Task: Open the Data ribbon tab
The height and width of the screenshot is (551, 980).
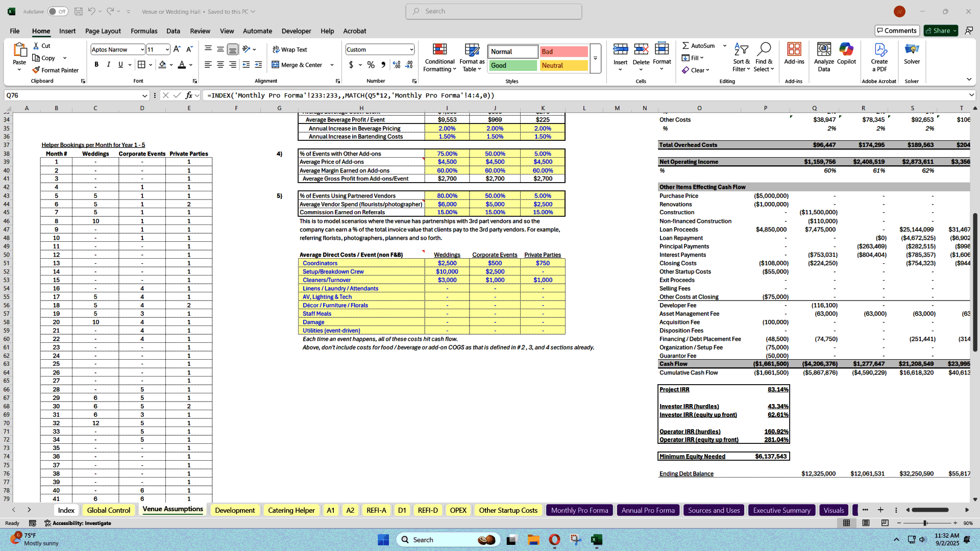Action: pos(173,31)
